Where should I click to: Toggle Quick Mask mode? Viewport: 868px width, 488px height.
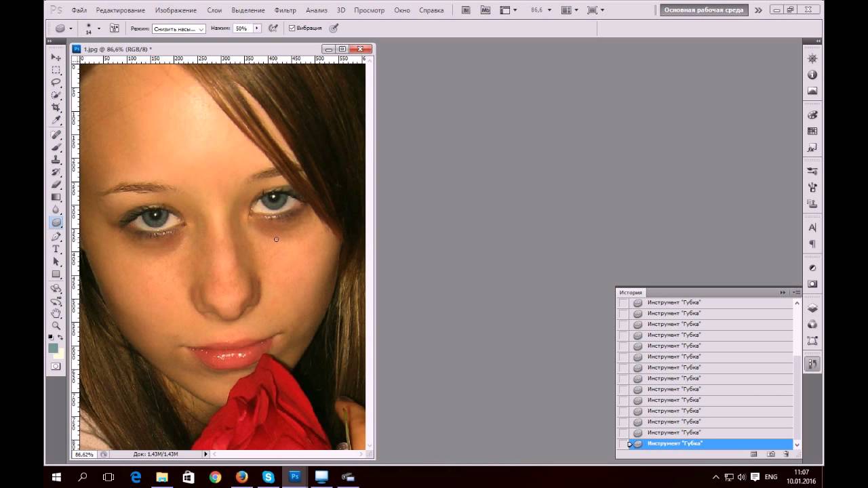coord(56,367)
